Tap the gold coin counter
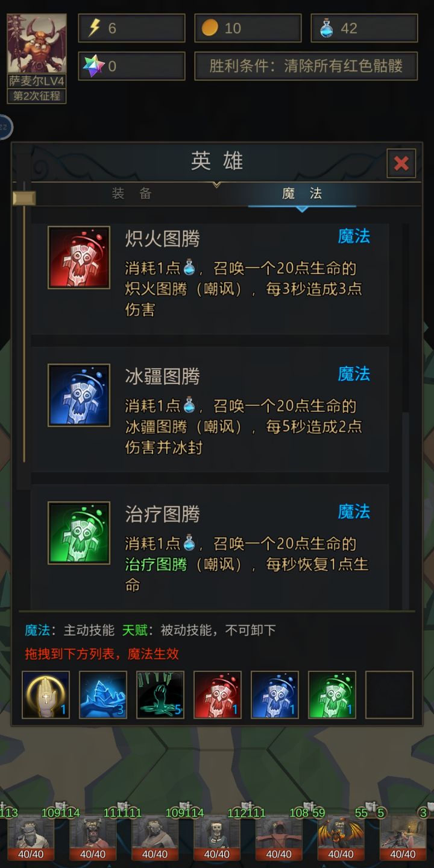 point(248,28)
